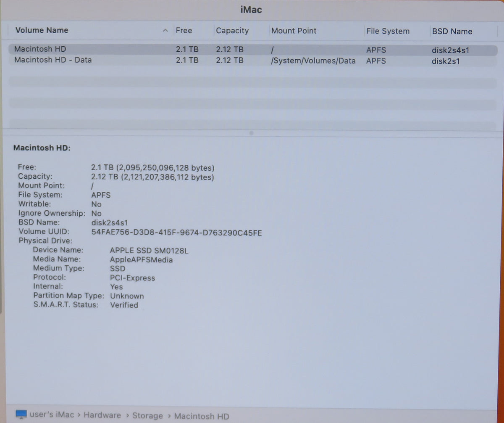Image resolution: width=504 pixels, height=423 pixels.
Task: Click BSD name disk2s1 in table
Action: [x=446, y=61]
